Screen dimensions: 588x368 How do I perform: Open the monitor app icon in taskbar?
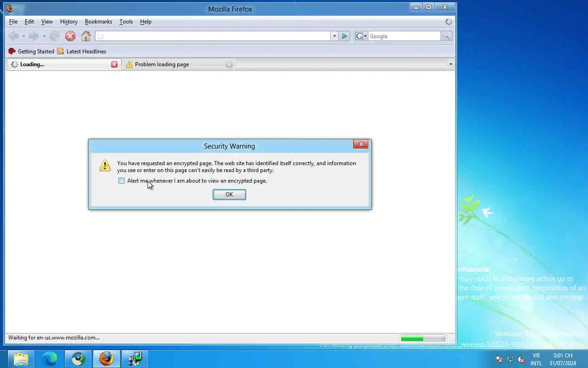(x=135, y=359)
